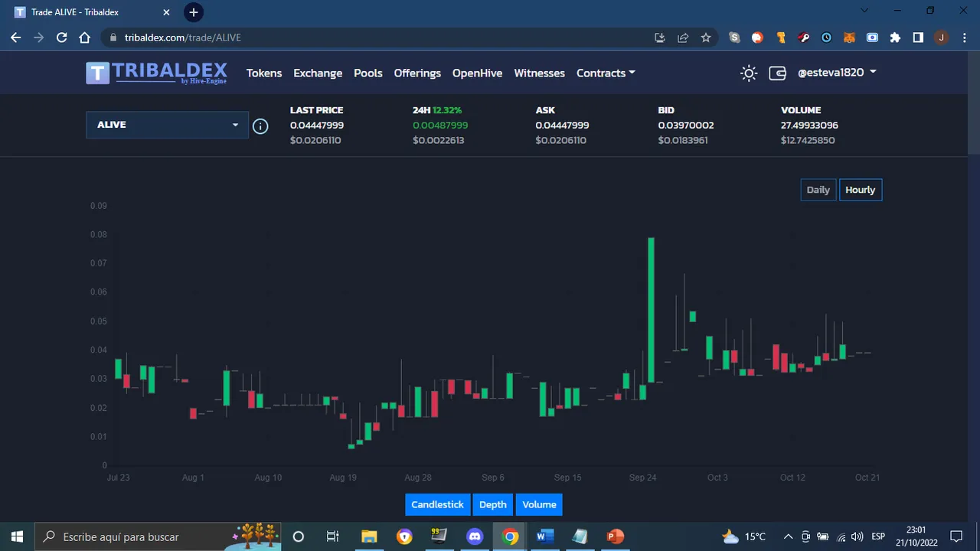Open the ALIVE token selector dropdown
This screenshot has width=980, height=551.
coord(167,125)
